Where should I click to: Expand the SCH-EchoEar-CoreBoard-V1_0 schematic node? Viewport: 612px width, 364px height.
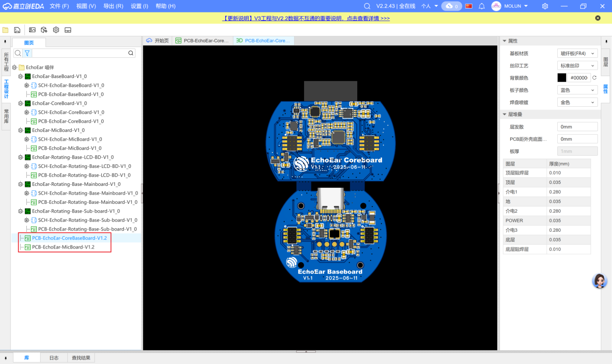26,112
